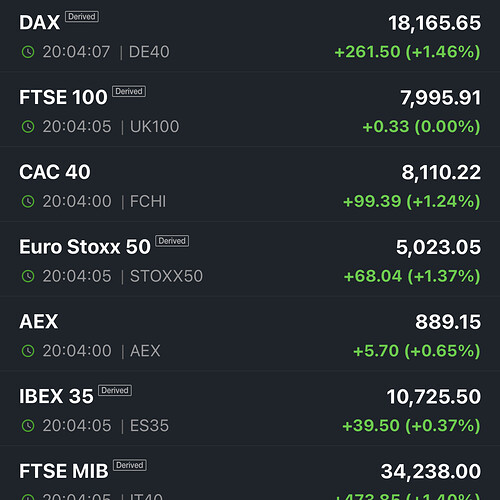The image size is (500, 500).
Task: Click the clock icon in CAC 40 row
Action: 28,201
